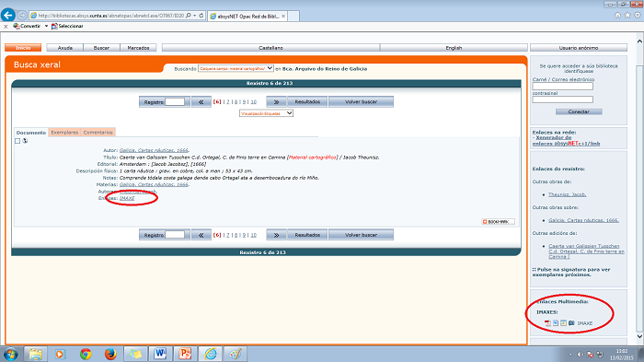This screenshot has height=362, width=644.
Task: Open the Theunisz, Jacob link in sidebar
Action: (x=568, y=194)
